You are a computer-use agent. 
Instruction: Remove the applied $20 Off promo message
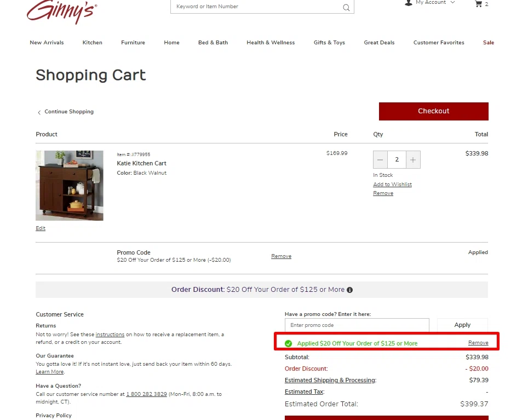[x=478, y=343]
